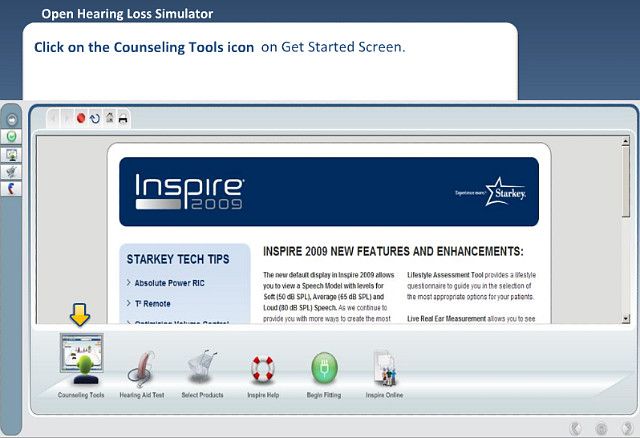Open the T² Remote tech tip link
This screenshot has width=640, height=438.
pyautogui.click(x=152, y=304)
